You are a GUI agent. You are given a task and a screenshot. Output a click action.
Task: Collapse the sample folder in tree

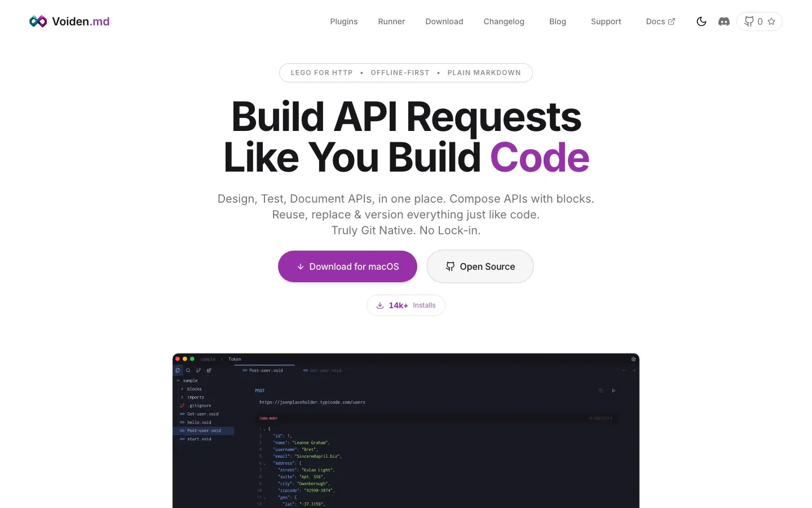[178, 380]
